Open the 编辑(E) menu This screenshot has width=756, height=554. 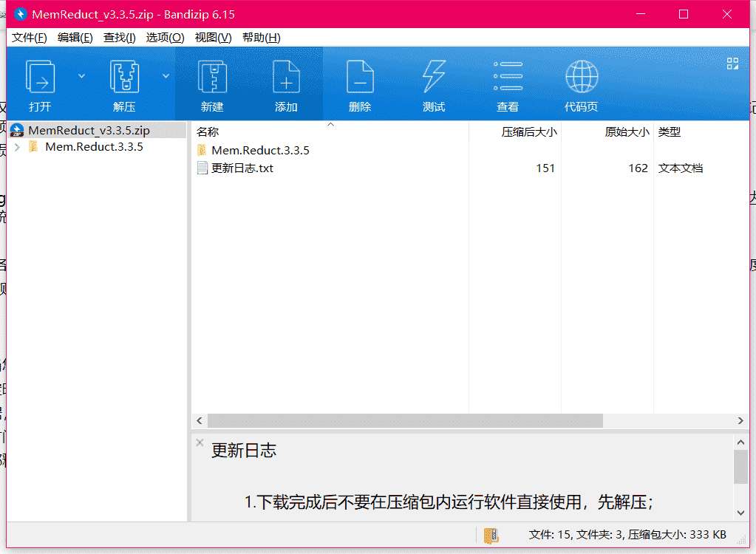(75, 38)
